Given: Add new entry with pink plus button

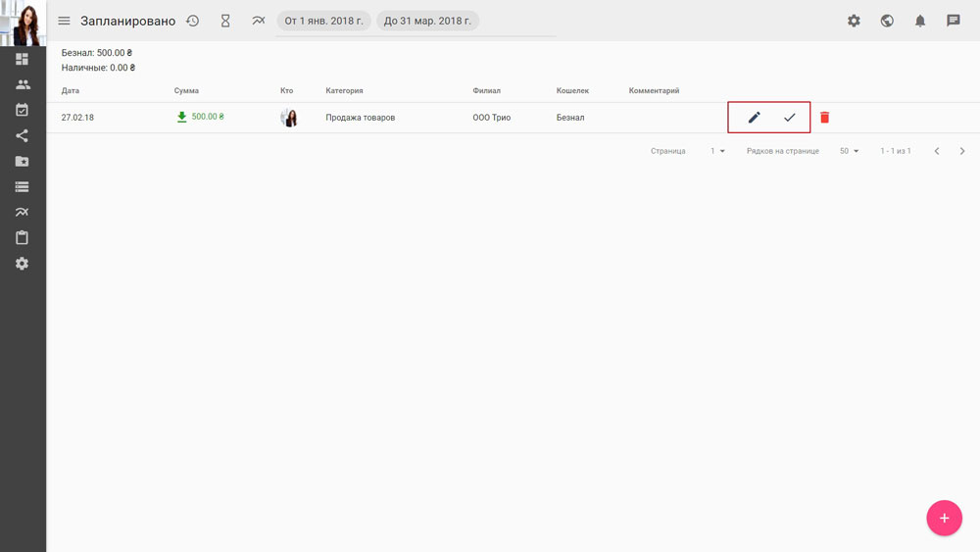Looking at the screenshot, I should click(944, 518).
